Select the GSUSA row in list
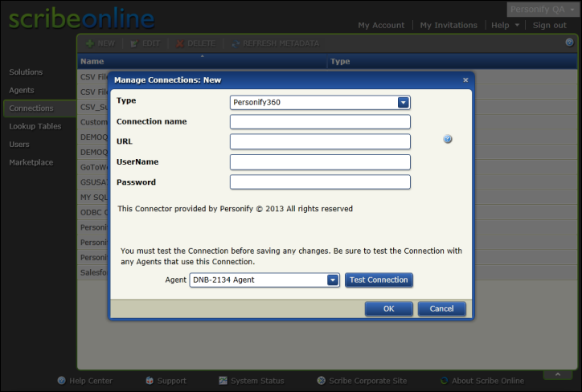582x392 pixels. 327,182
